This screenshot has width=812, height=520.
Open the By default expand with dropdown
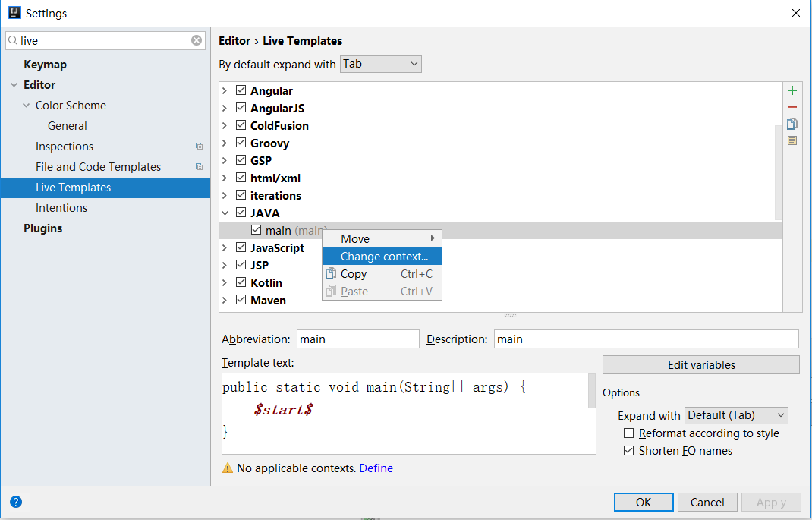(x=380, y=65)
